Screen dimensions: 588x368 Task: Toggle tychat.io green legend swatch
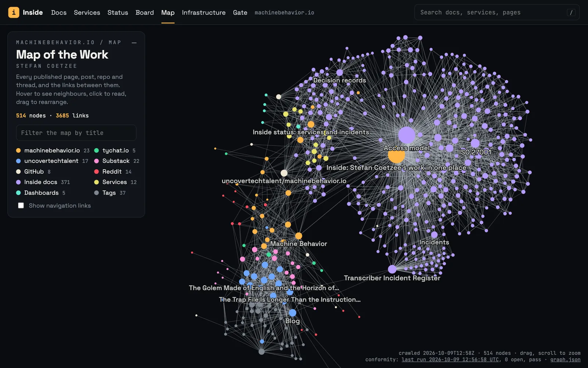(x=96, y=151)
